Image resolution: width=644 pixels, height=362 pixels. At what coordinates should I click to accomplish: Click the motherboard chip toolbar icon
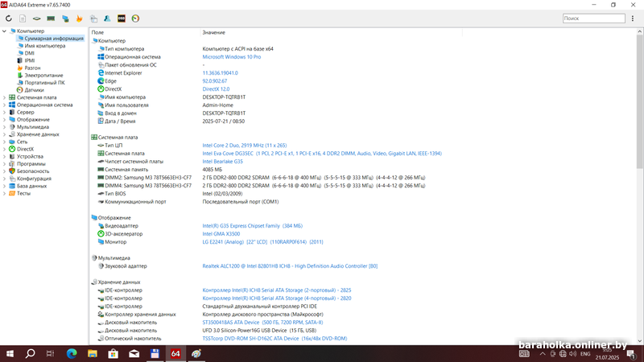click(36, 19)
